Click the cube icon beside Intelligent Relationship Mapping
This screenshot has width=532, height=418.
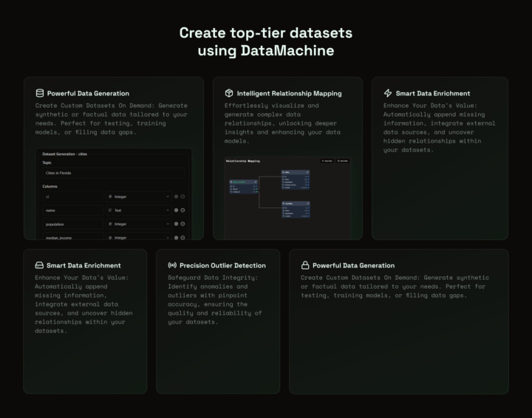pos(229,94)
